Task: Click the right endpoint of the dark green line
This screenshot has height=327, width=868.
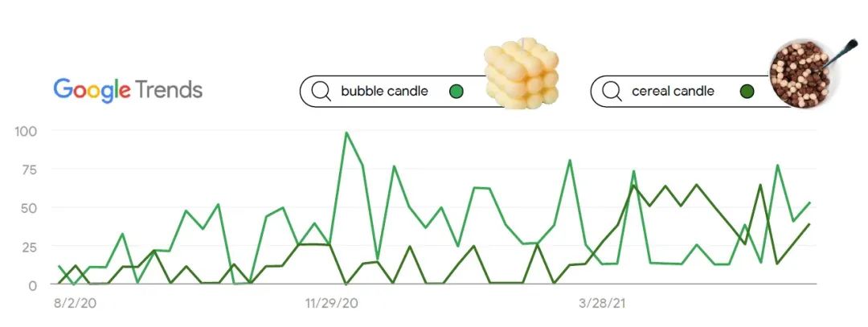Action: 809,224
